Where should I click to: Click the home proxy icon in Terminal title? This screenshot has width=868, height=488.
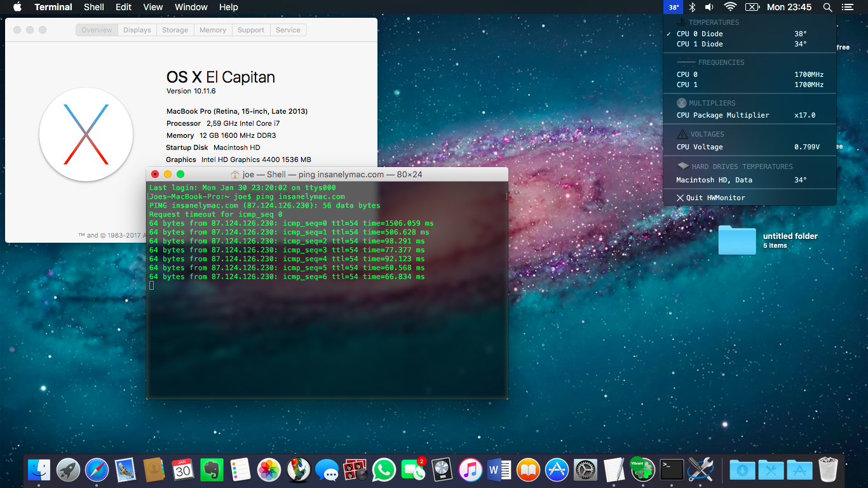235,174
